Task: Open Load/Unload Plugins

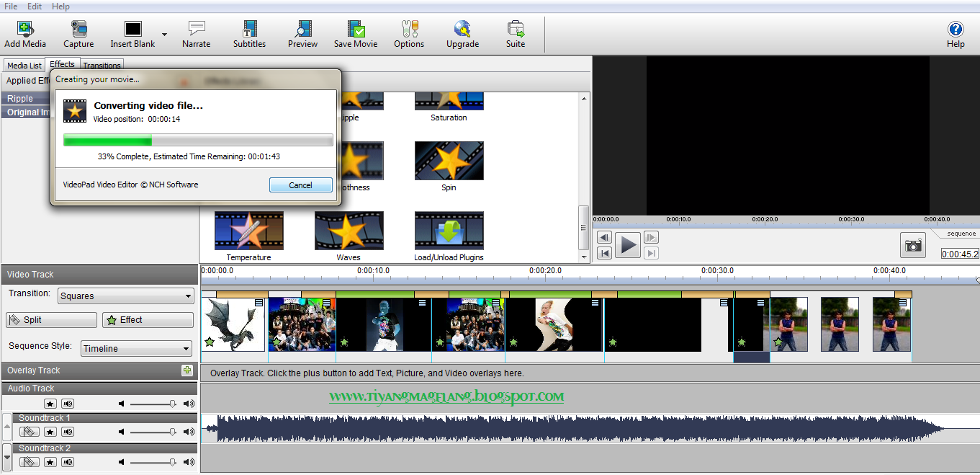Action: 449,236
